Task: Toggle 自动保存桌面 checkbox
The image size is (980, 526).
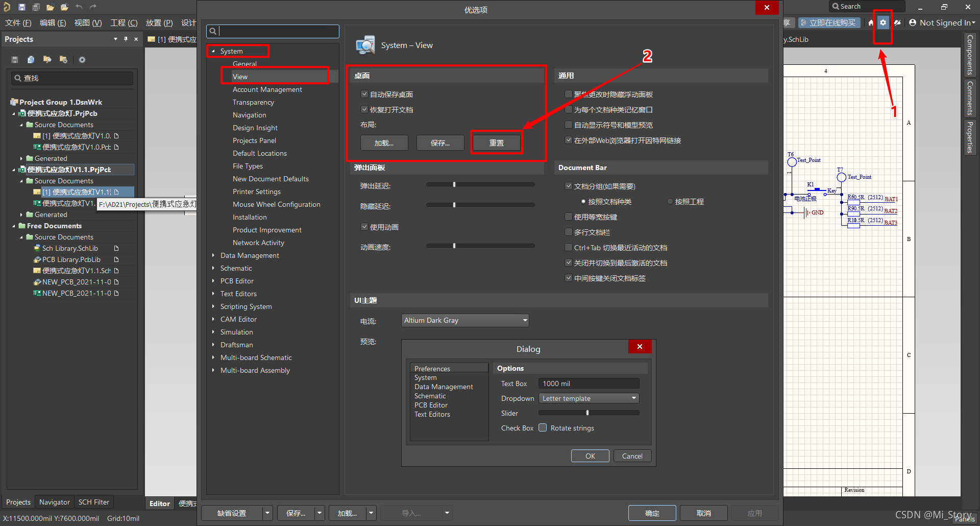Action: (364, 94)
